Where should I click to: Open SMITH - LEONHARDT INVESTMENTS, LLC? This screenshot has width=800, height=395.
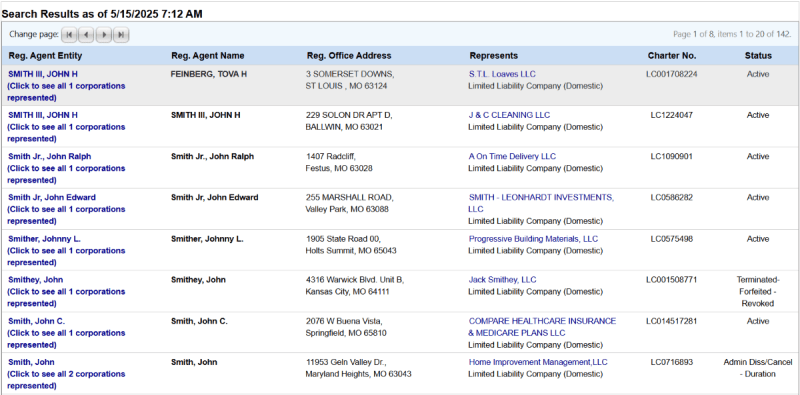541,203
